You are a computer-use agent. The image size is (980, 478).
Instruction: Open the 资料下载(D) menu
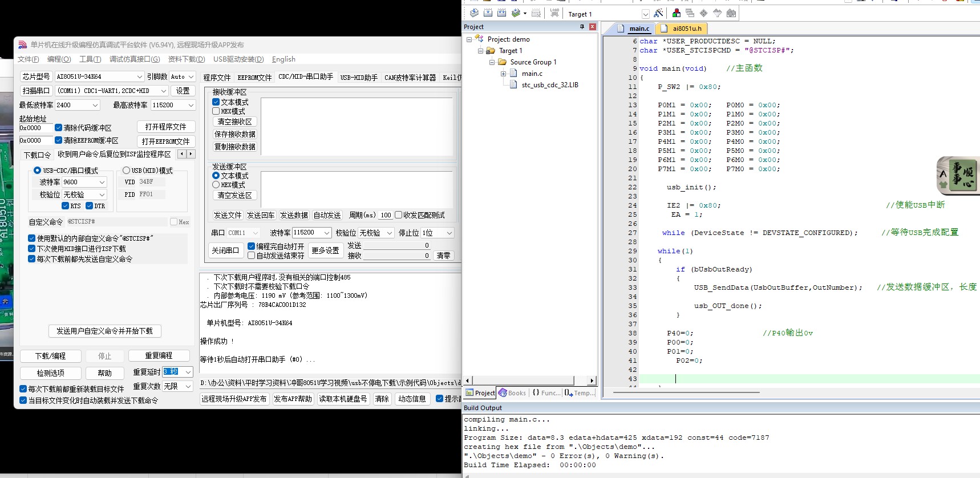(187, 59)
